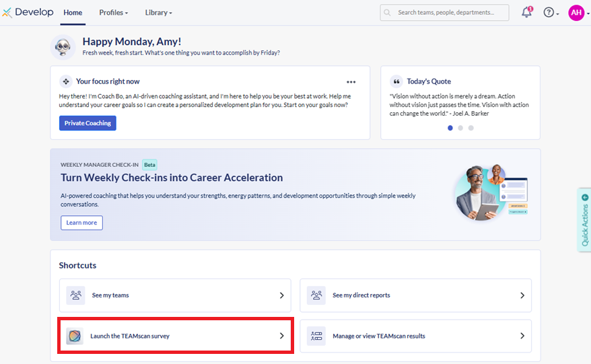The image size is (591, 364).
Task: Expand the Library dropdown menu
Action: (158, 12)
